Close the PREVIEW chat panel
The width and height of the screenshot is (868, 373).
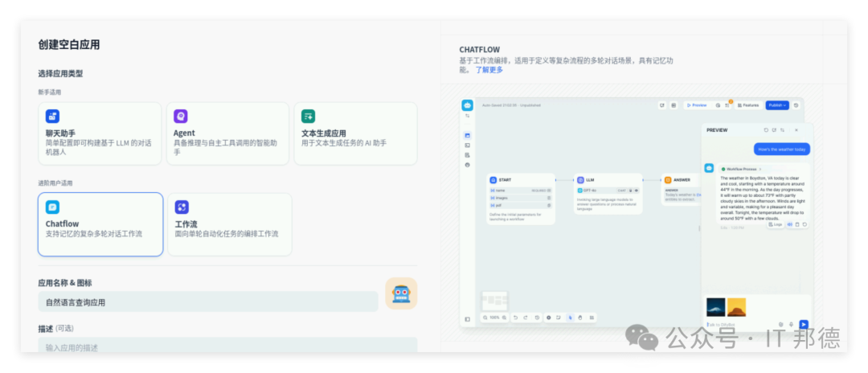click(x=796, y=130)
